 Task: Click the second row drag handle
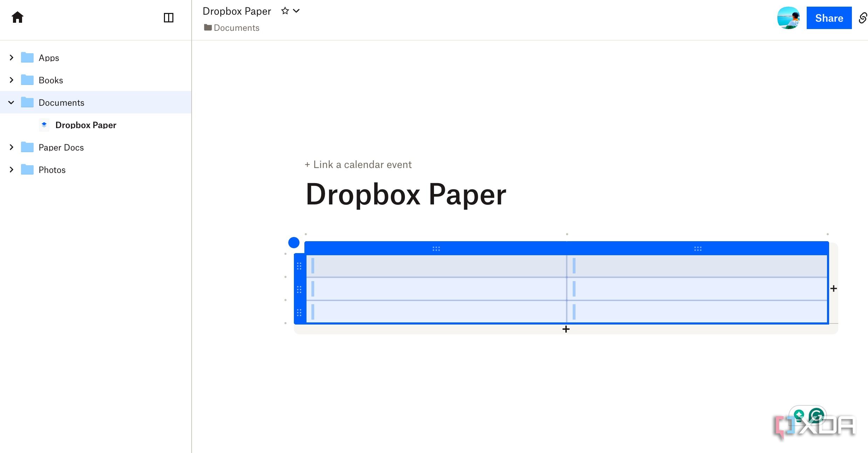point(299,289)
